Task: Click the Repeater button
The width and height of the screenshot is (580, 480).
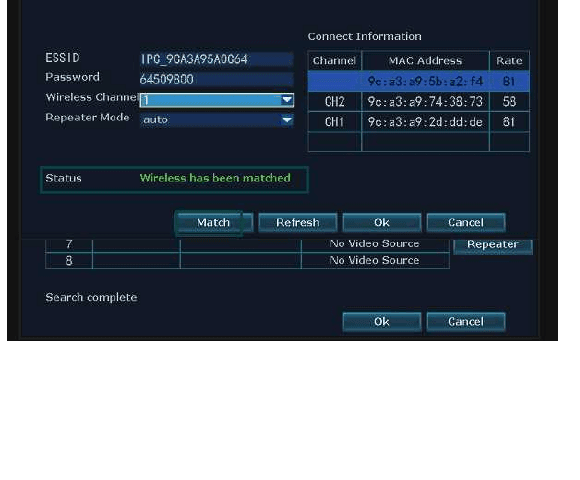Action: (x=493, y=246)
